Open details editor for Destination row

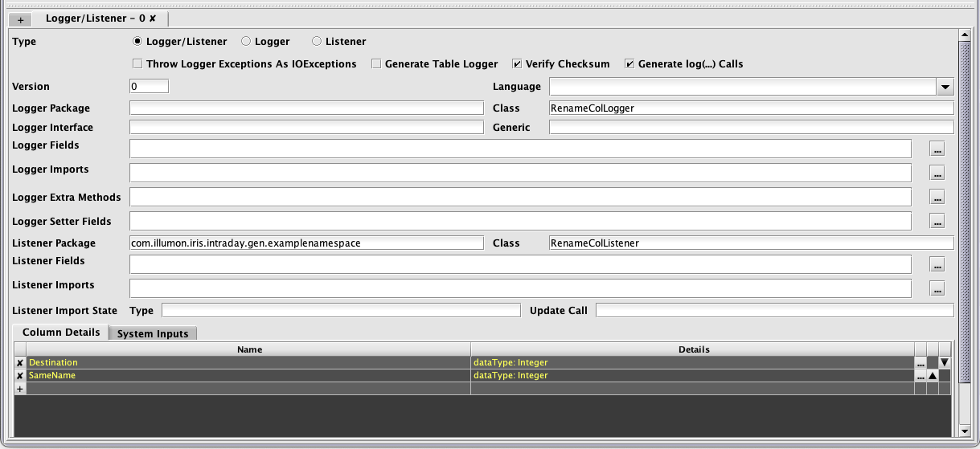(x=921, y=363)
